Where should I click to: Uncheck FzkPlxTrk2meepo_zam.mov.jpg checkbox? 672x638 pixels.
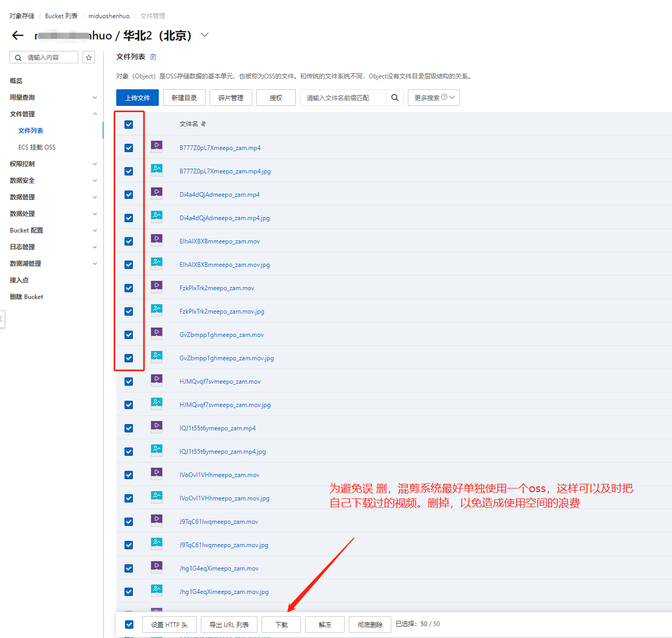click(x=129, y=311)
